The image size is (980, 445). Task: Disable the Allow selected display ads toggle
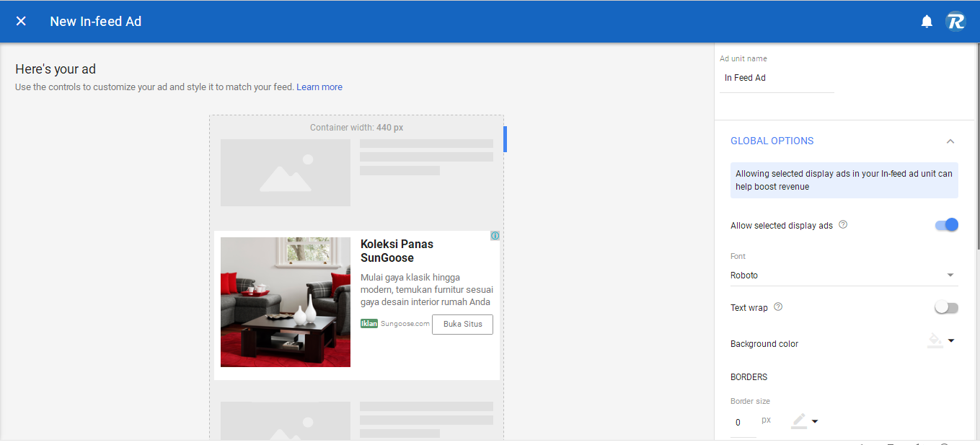click(946, 224)
